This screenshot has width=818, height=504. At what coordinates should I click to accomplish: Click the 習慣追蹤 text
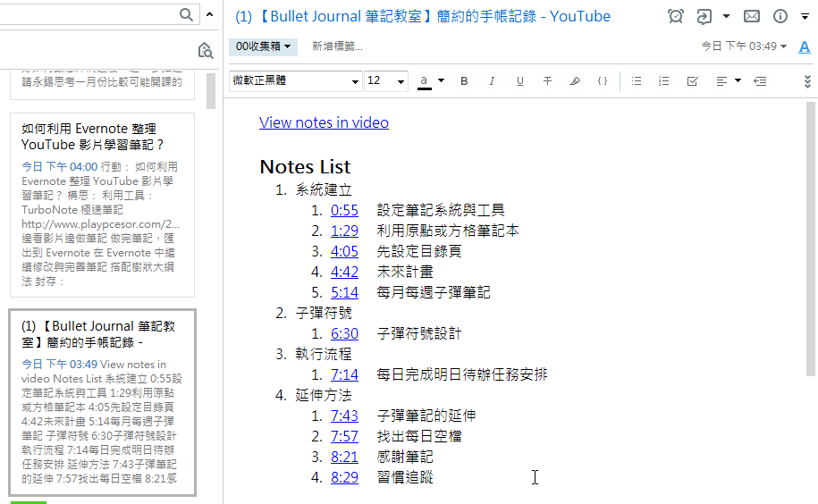tap(405, 477)
